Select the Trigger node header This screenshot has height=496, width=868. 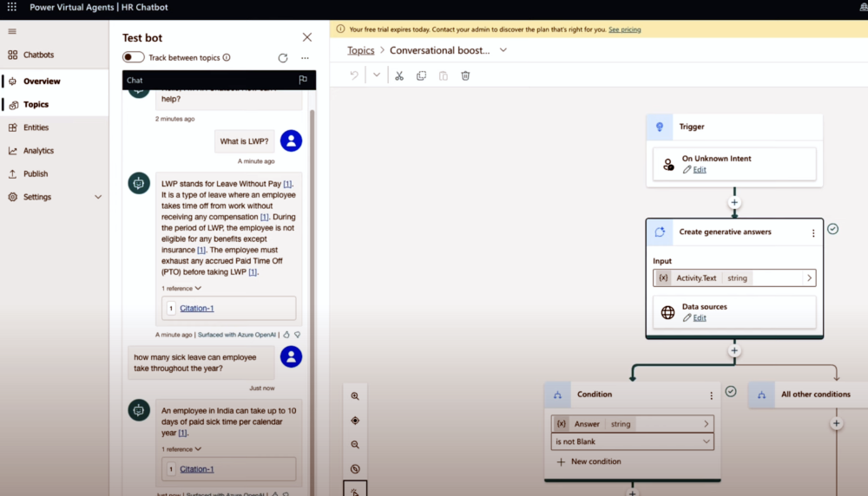pos(734,127)
